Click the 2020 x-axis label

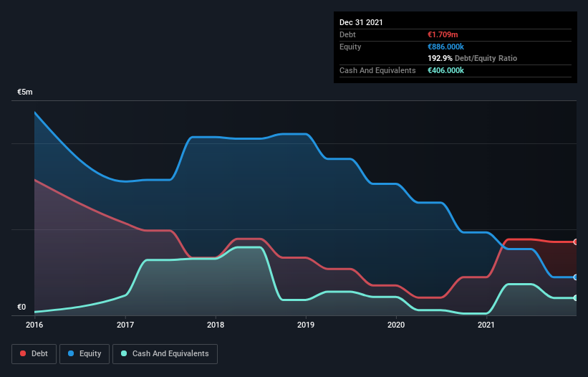pos(396,325)
